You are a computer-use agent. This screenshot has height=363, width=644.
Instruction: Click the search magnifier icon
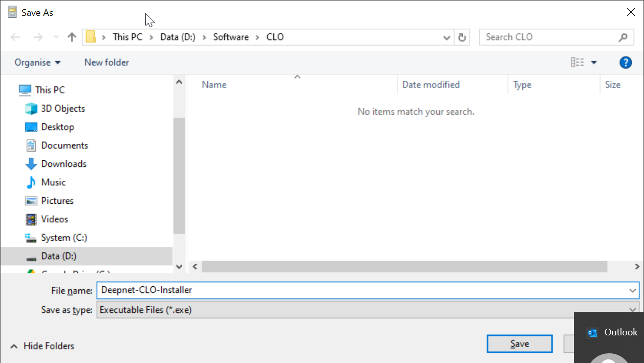(x=623, y=37)
